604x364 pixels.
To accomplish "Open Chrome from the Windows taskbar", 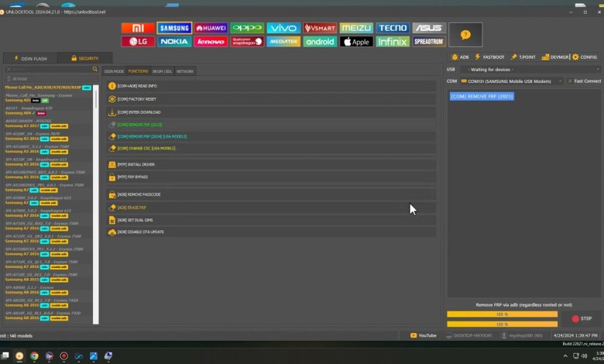I will pyautogui.click(x=34, y=356).
